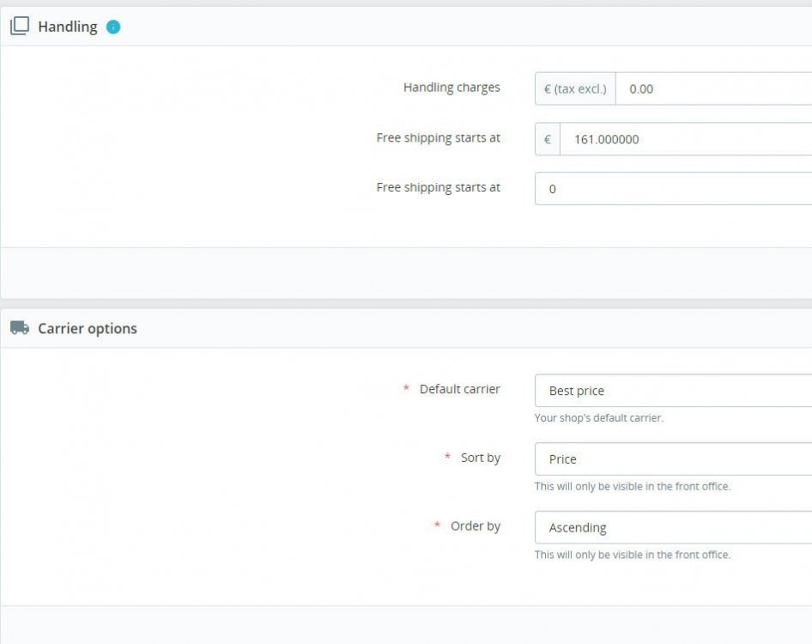This screenshot has height=644, width=812.
Task: Click the Handling panel heading
Action: coord(68,27)
